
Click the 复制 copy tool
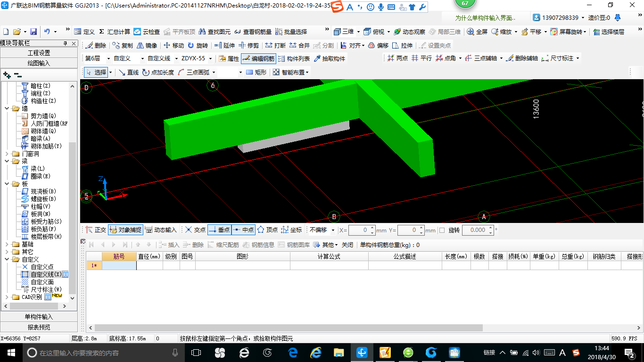pos(123,45)
